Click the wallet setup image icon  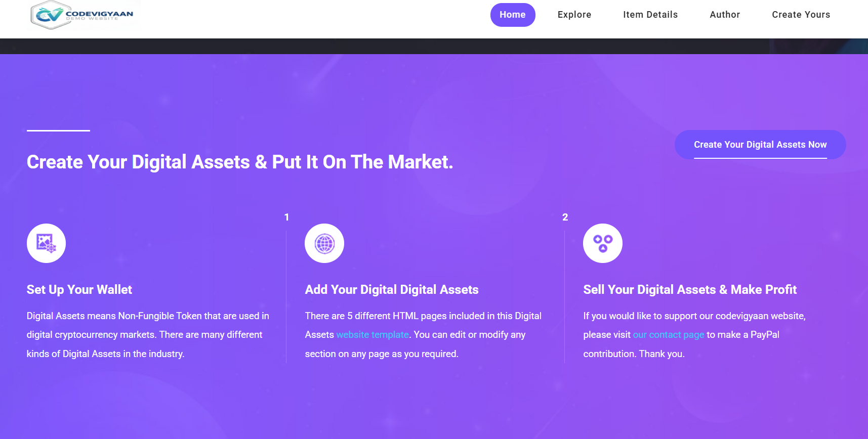pos(46,243)
